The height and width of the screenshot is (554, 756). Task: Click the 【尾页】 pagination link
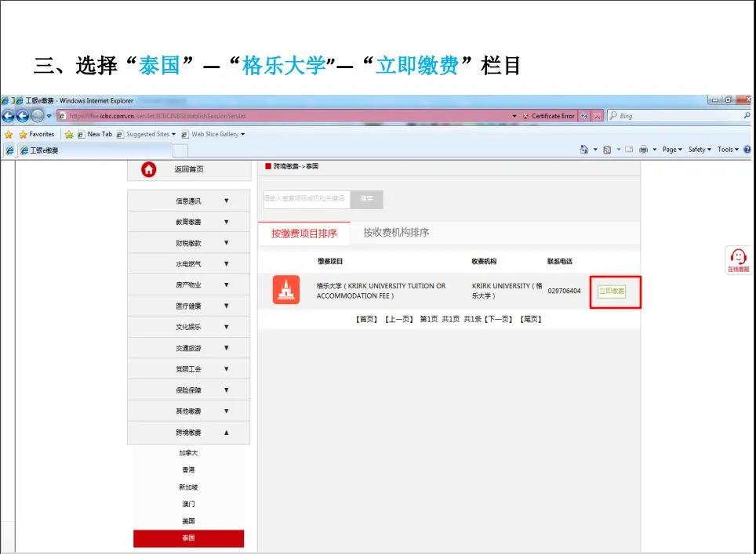(x=531, y=320)
